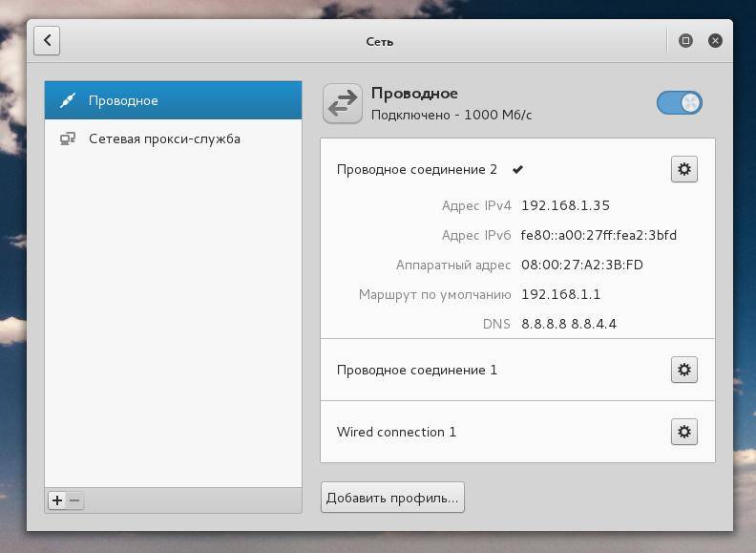Screen dimensions: 756x553
Task: Click the checkmark beside Проводное соединение 2
Action: [x=517, y=169]
